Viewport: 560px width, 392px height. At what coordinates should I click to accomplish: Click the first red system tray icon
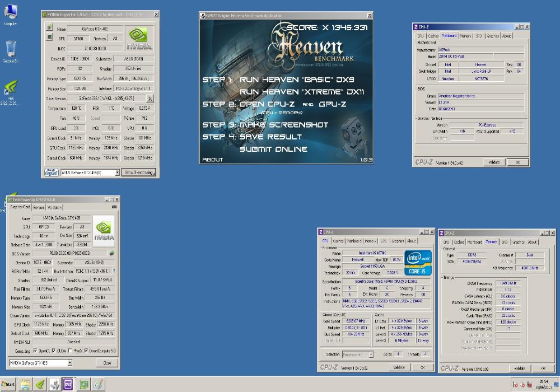pyautogui.click(x=515, y=385)
